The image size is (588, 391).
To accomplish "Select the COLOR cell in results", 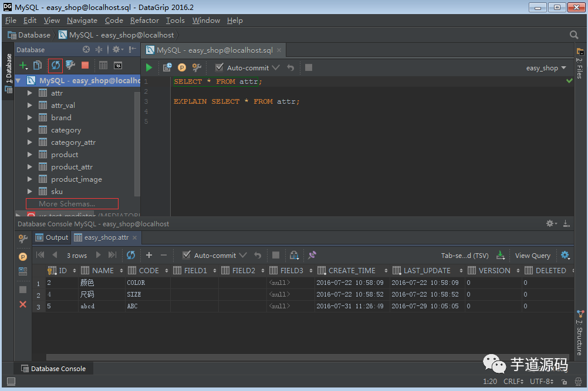I will pos(148,283).
